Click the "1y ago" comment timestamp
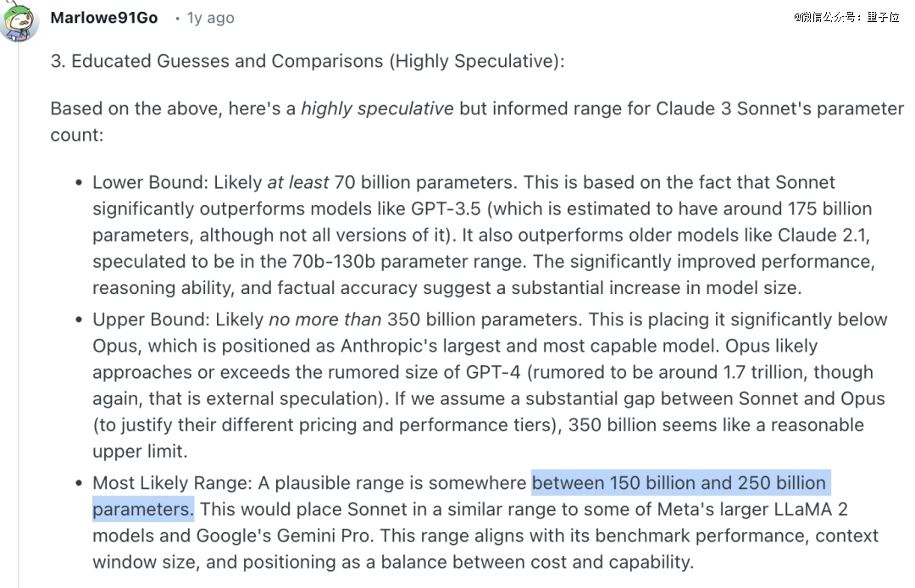This screenshot has height=588, width=915. tap(209, 18)
